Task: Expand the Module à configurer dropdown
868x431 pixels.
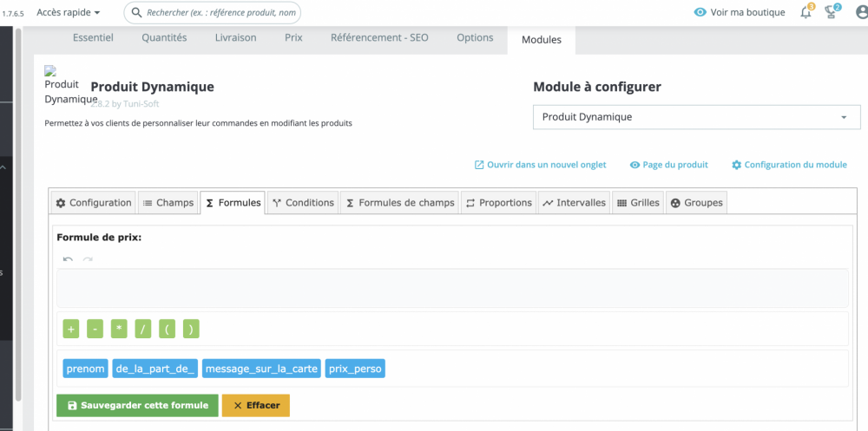Action: pyautogui.click(x=696, y=117)
